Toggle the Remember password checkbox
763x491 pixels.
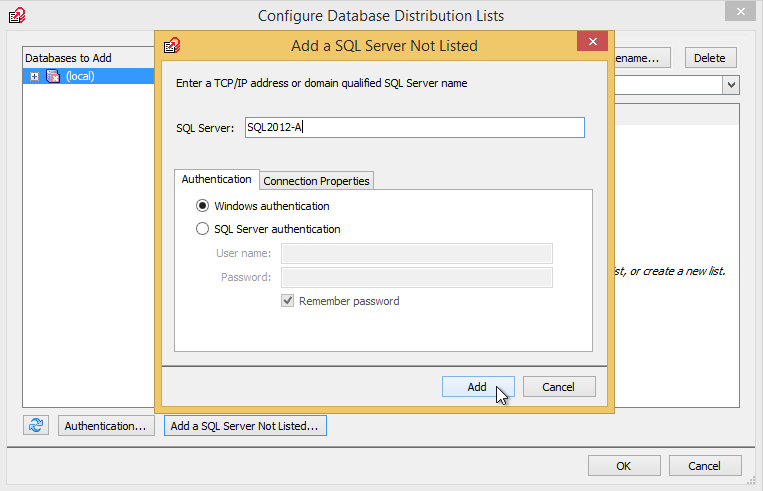(289, 301)
